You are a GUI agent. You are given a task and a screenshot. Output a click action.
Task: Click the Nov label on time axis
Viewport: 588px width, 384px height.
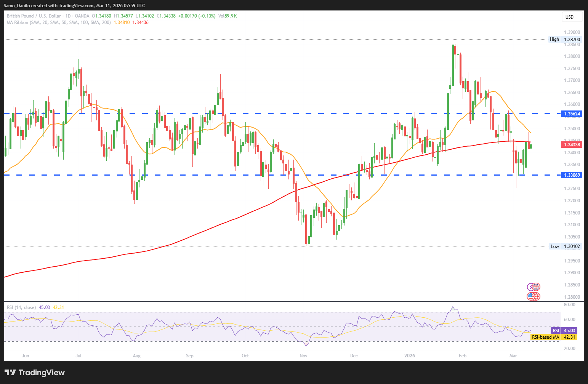pyautogui.click(x=303, y=356)
